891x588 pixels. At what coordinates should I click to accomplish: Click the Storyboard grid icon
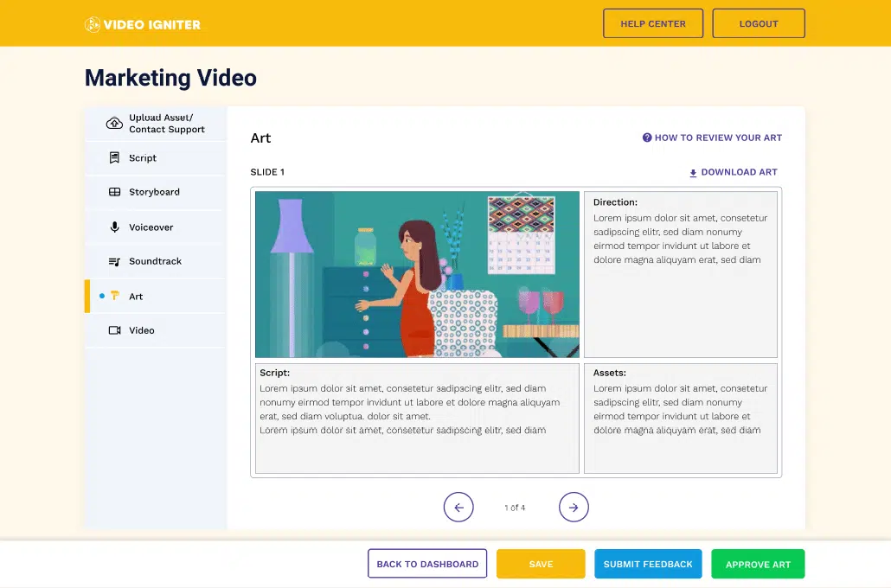(x=113, y=192)
